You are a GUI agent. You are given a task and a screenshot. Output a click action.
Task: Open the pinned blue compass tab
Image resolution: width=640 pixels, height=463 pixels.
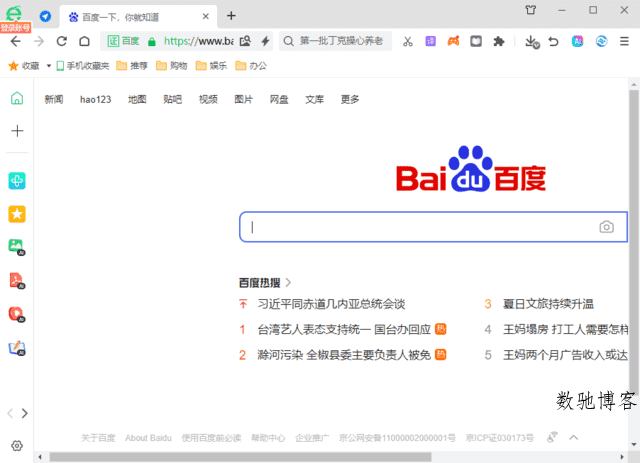[45, 16]
